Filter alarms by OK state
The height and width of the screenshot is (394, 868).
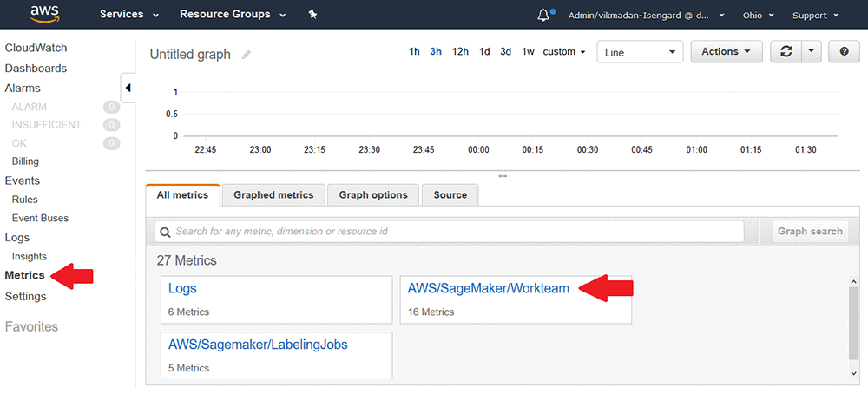click(x=19, y=143)
